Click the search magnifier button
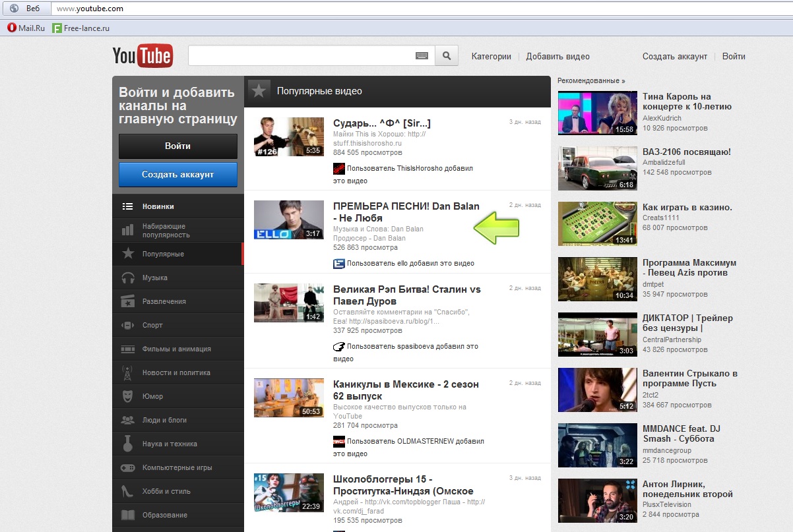The height and width of the screenshot is (532, 793). 447,56
